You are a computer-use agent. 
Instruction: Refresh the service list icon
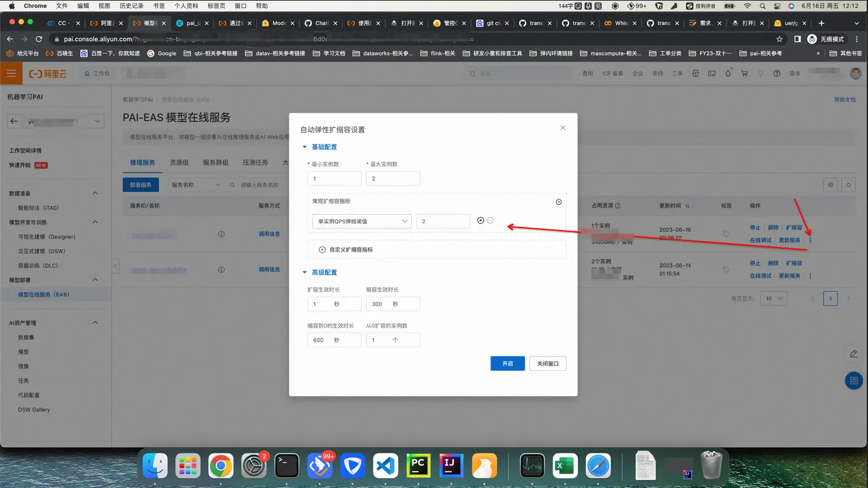[x=849, y=185]
